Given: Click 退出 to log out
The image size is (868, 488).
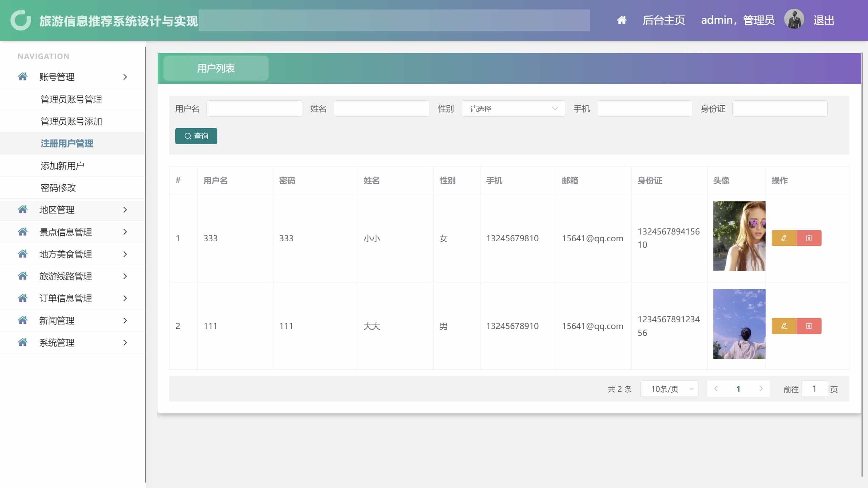Looking at the screenshot, I should point(824,20).
